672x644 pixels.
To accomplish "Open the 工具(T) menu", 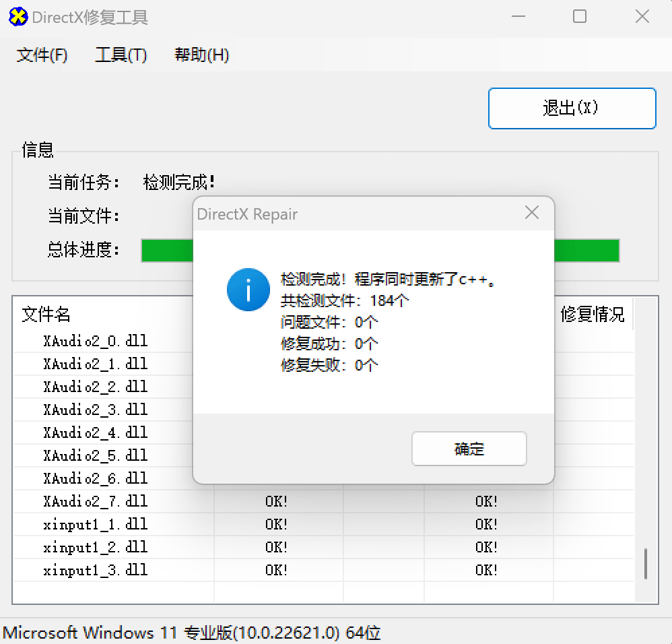I will (x=121, y=55).
